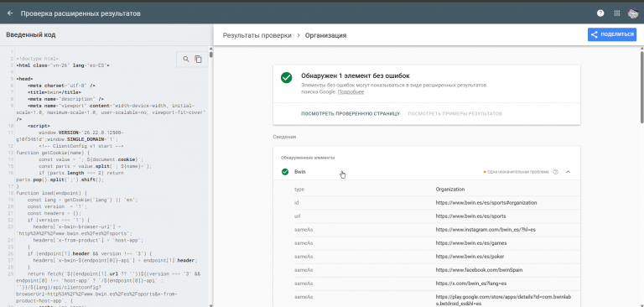The width and height of the screenshot is (644, 307).
Task: Click the Поделиться share button
Action: (x=612, y=34)
